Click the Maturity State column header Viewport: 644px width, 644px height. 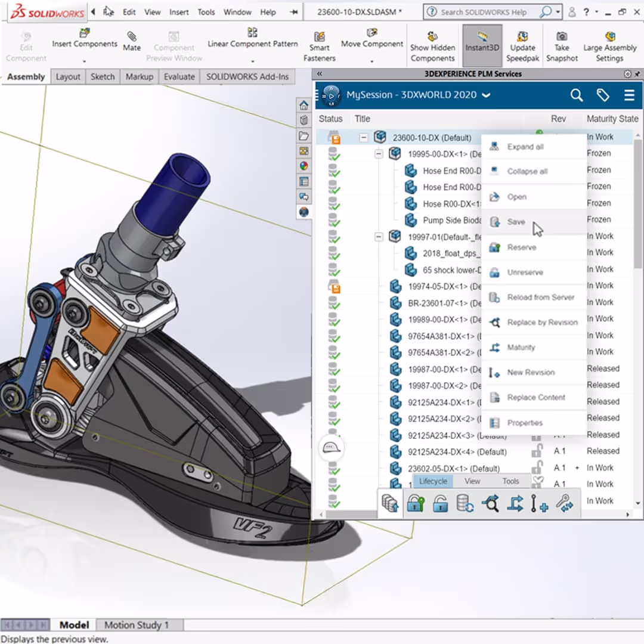pyautogui.click(x=612, y=119)
